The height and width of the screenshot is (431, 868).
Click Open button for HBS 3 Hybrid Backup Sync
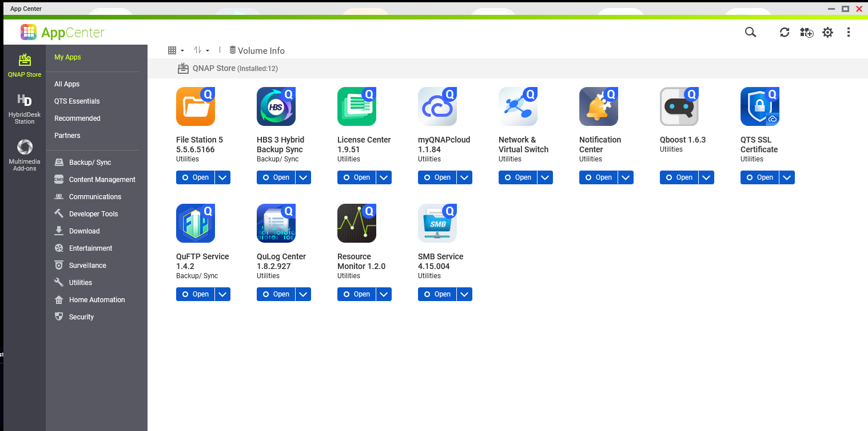coord(276,177)
